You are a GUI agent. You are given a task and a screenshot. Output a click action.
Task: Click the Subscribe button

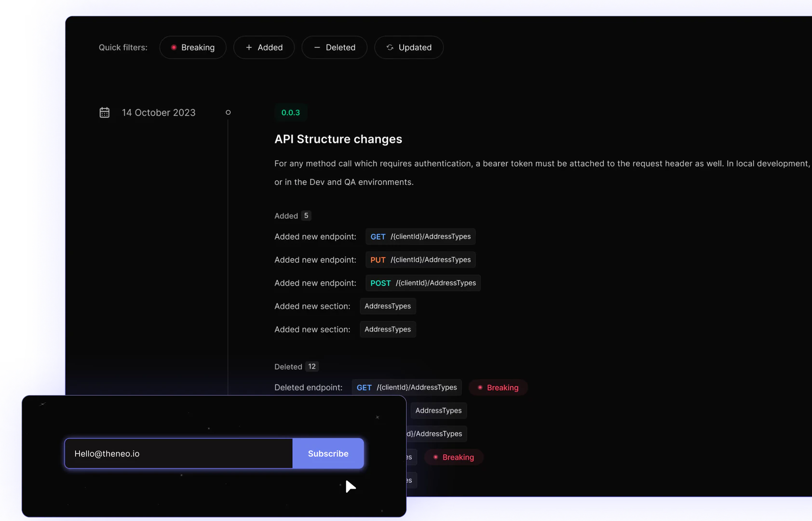pos(328,453)
